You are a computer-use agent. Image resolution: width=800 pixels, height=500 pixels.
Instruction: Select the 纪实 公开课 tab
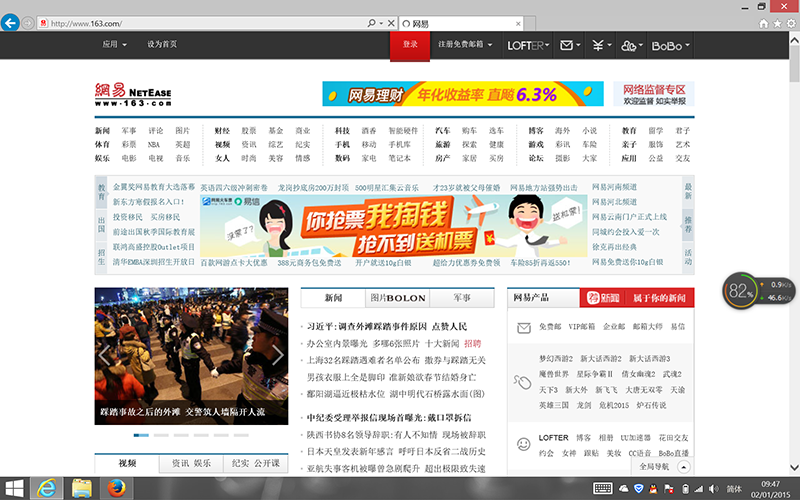tap(256, 463)
